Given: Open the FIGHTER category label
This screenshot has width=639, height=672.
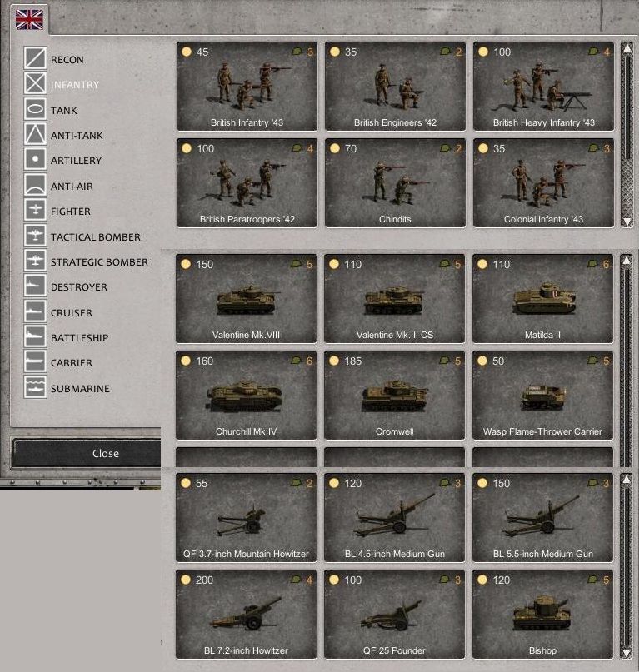Looking at the screenshot, I should pos(71,212).
